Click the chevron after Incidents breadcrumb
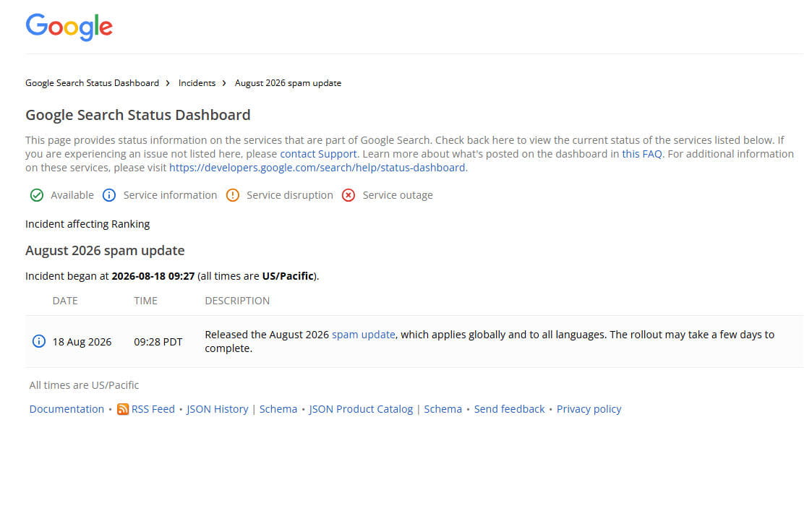812x511 pixels. click(224, 83)
